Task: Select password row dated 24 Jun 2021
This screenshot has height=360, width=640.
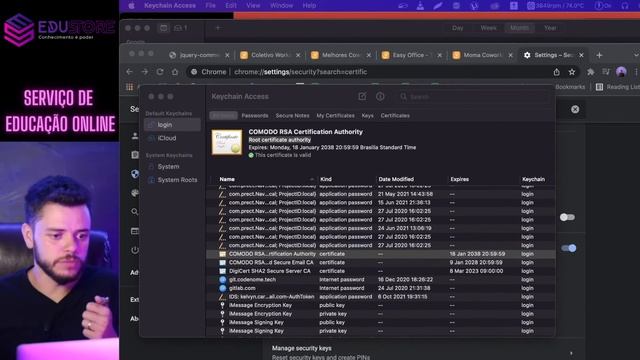Action: click(x=380, y=228)
